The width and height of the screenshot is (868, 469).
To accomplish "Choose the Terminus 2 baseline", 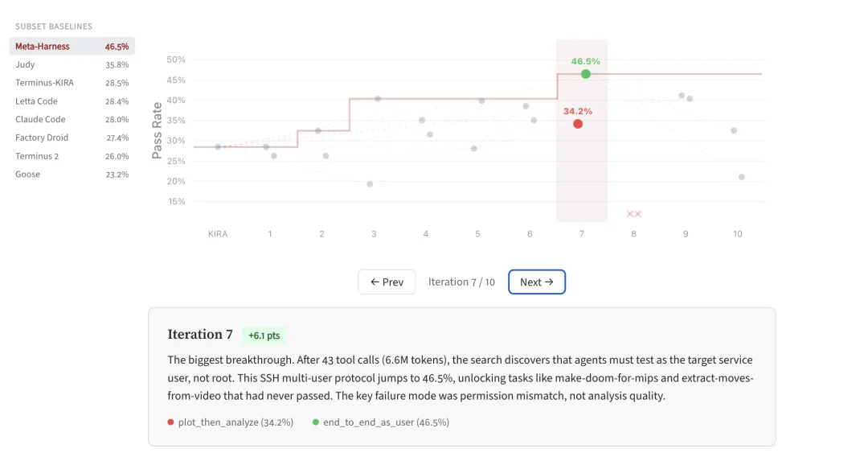I will (72, 156).
